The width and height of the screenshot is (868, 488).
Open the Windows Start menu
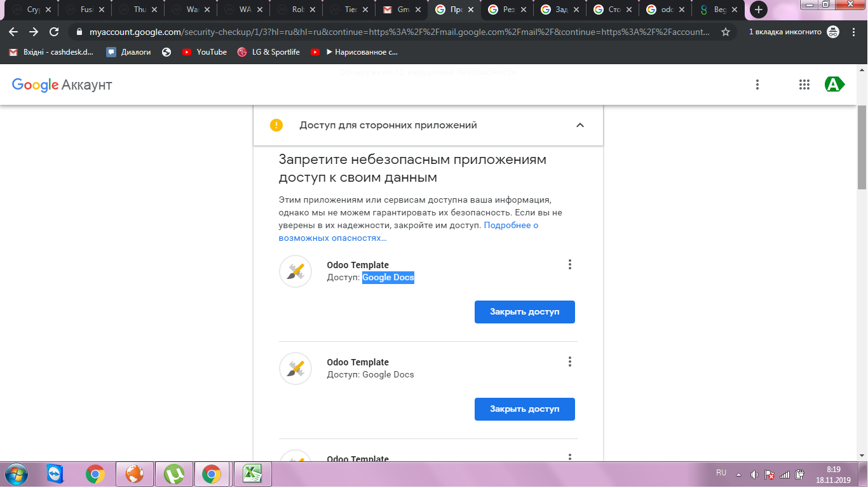click(x=15, y=474)
